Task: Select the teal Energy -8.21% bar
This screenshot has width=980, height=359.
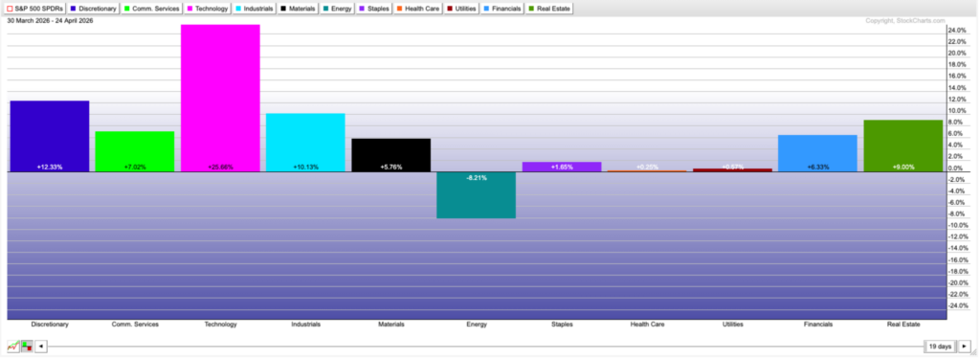Action: pyautogui.click(x=477, y=195)
